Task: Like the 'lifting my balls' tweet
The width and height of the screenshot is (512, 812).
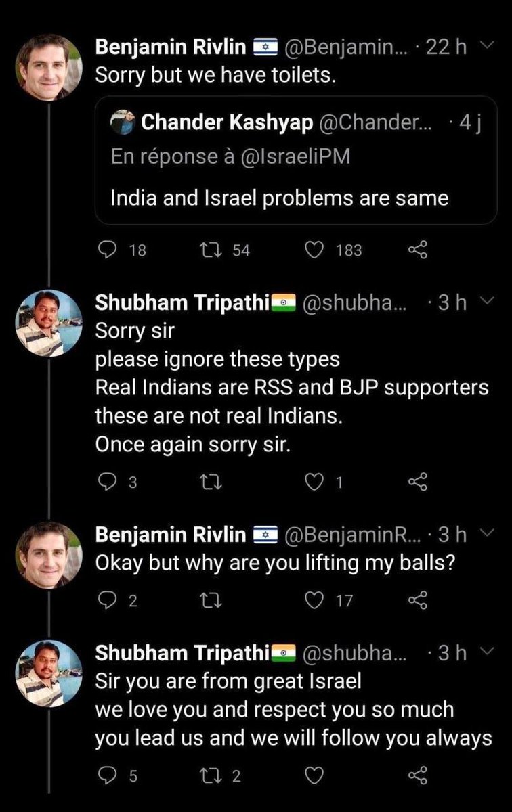Action: coord(314,600)
